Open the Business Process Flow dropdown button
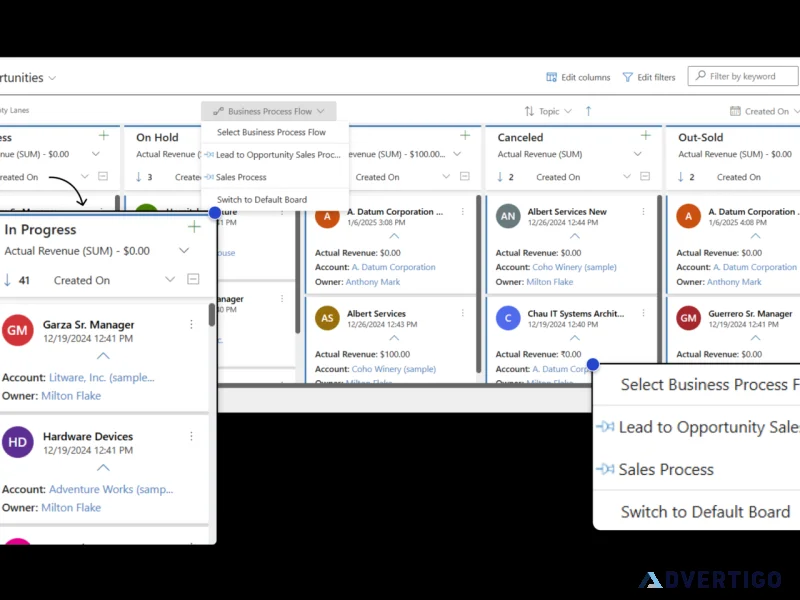Image resolution: width=800 pixels, height=600 pixels. pyautogui.click(x=268, y=111)
